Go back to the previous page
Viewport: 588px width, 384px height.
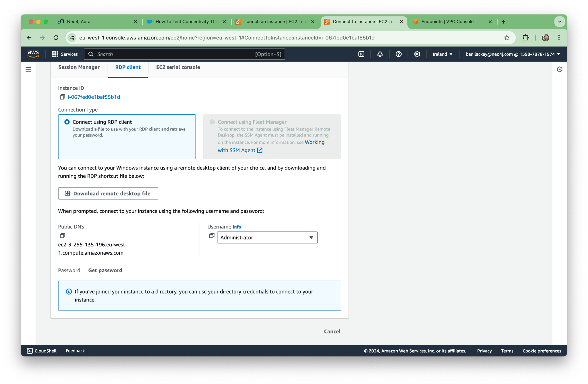point(29,38)
